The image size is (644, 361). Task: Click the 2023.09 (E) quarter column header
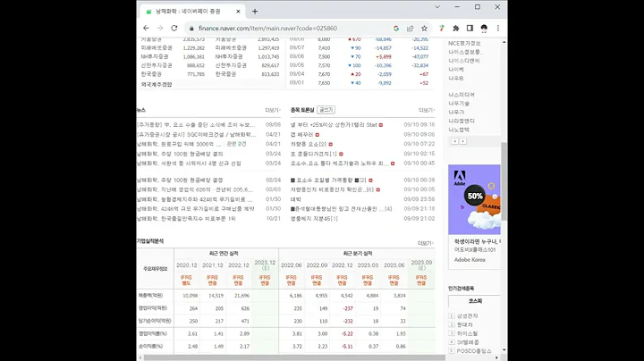pyautogui.click(x=421, y=265)
